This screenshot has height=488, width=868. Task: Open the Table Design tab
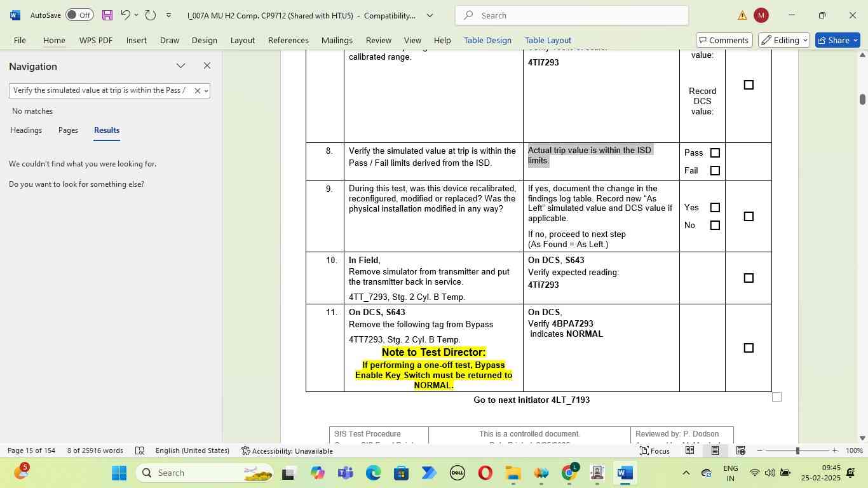[487, 40]
